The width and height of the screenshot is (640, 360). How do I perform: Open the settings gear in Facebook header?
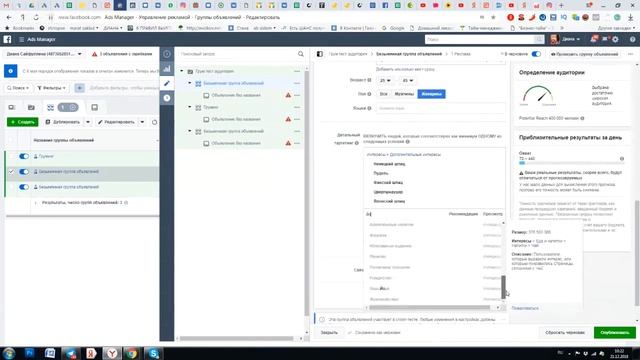[615, 39]
